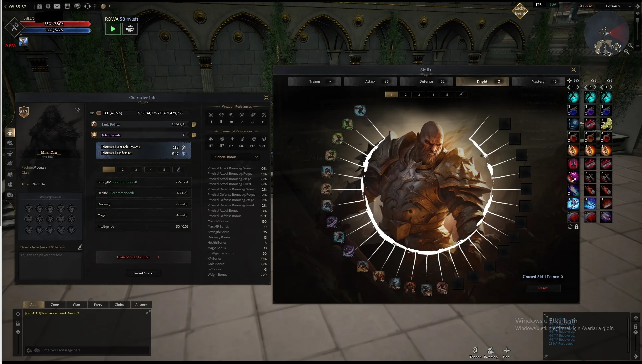Open the mail envelope icon

pyautogui.click(x=57, y=6)
